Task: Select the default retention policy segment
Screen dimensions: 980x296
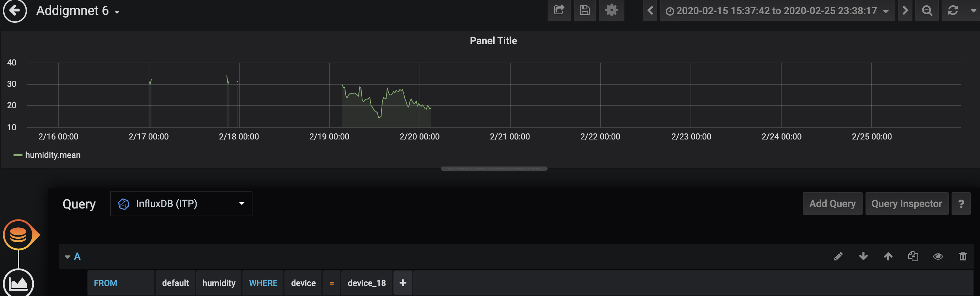Action: click(175, 283)
